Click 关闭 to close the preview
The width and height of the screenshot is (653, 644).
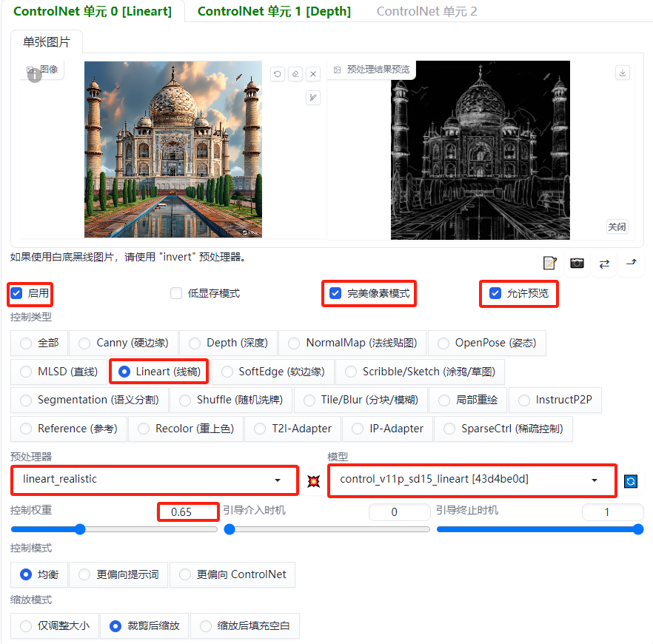[617, 227]
